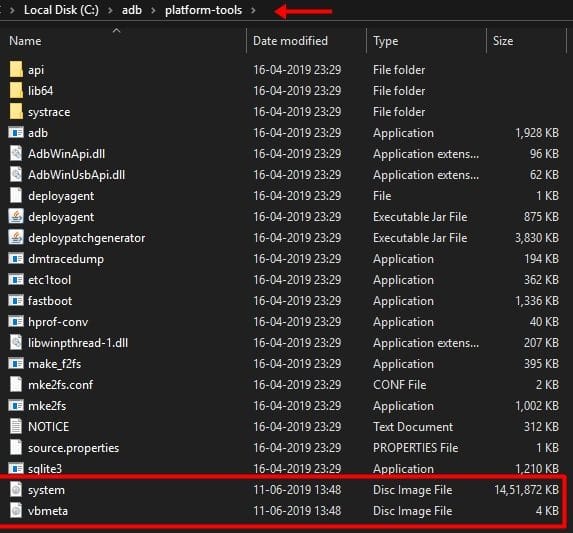Image resolution: width=573 pixels, height=533 pixels.
Task: Select the NOTICE file name
Action: click(48, 426)
